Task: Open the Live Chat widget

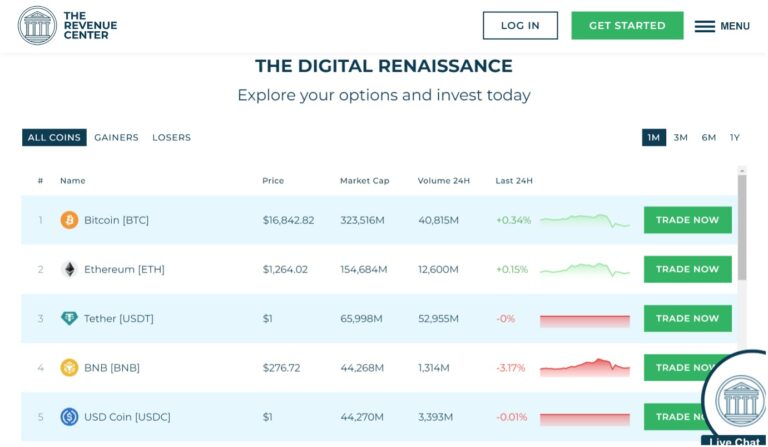Action: pos(734,400)
